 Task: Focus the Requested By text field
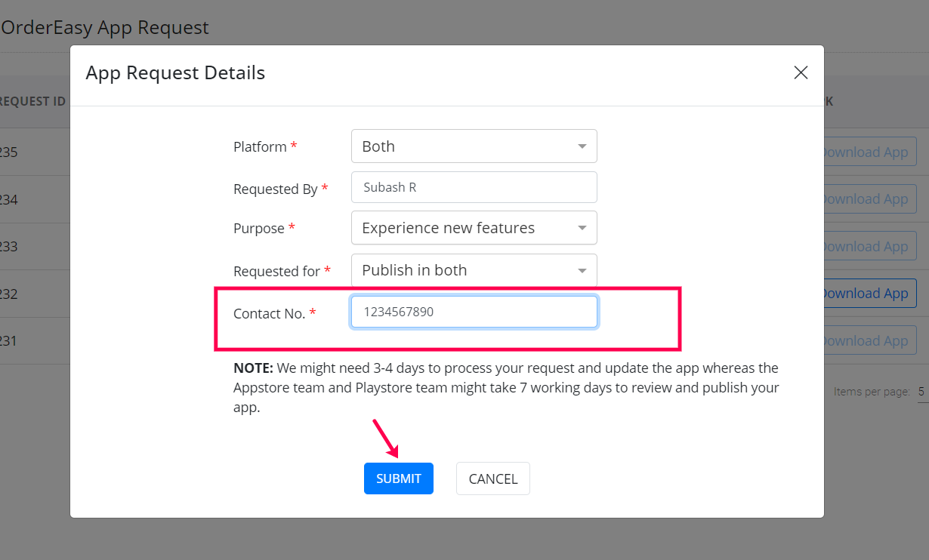(474, 187)
